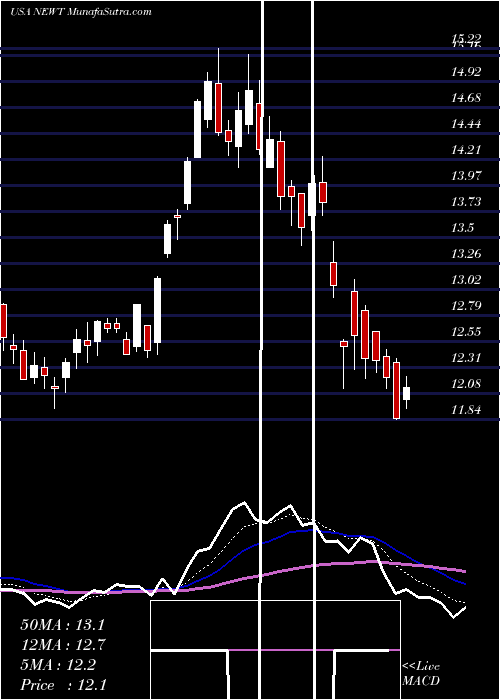Select the 15.22 price label

(x=466, y=39)
